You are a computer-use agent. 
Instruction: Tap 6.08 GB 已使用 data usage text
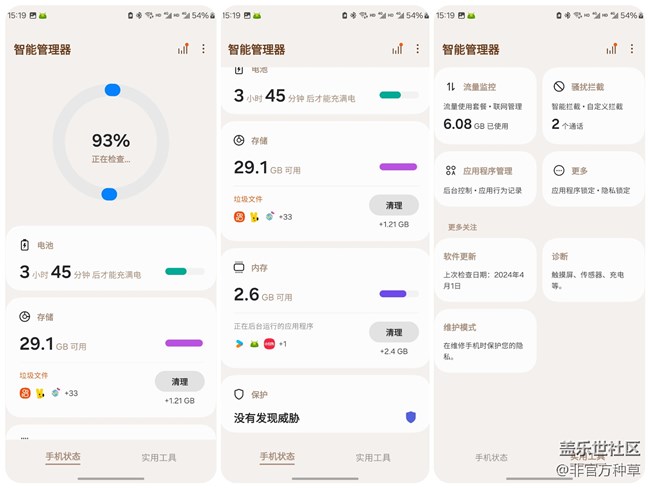(478, 125)
